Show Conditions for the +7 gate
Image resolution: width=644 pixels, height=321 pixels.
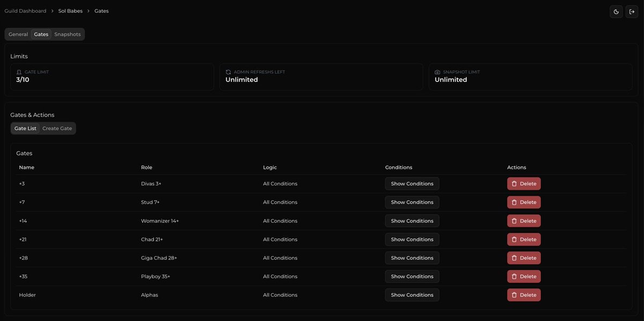point(412,202)
